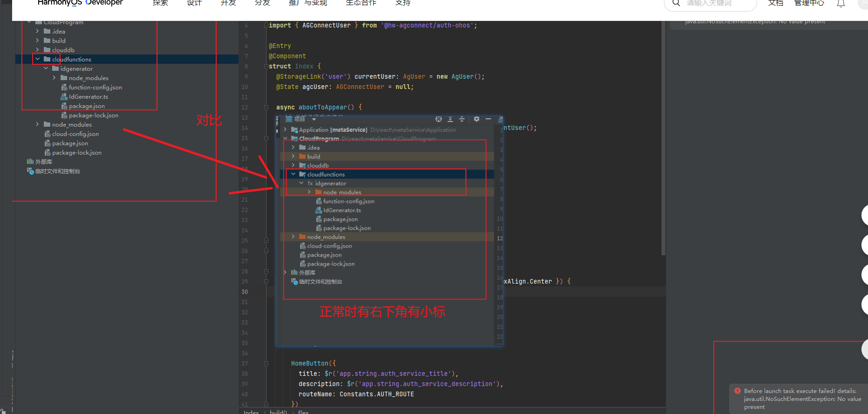This screenshot has height=414, width=868.
Task: Select function-config.json in the inset panel
Action: tap(349, 202)
